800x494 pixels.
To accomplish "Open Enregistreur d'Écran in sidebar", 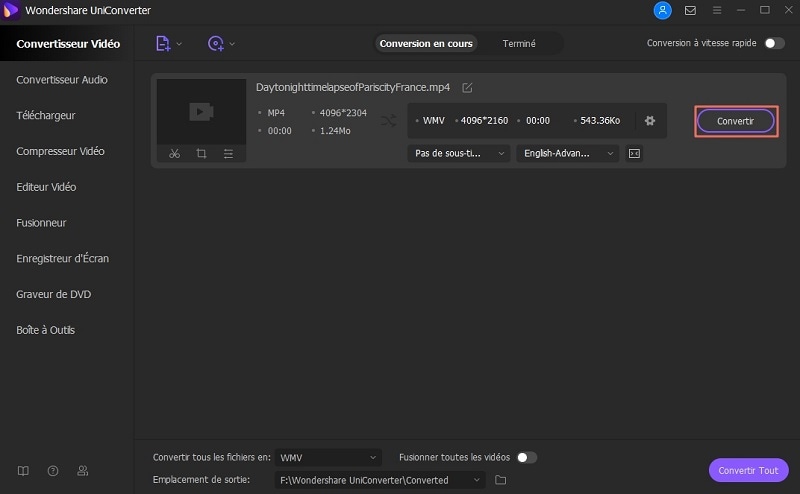I will (62, 258).
